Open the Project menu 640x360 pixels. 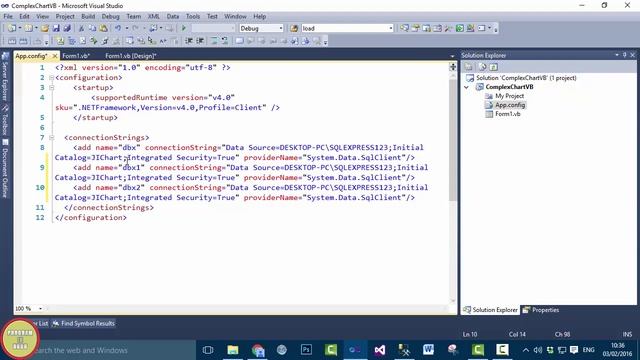tap(65, 16)
